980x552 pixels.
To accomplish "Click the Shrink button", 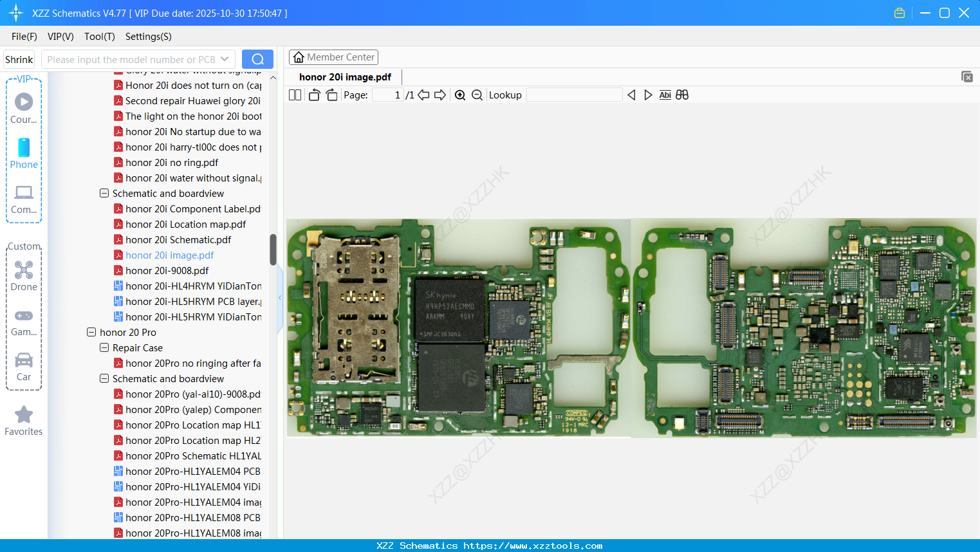I will click(x=19, y=59).
